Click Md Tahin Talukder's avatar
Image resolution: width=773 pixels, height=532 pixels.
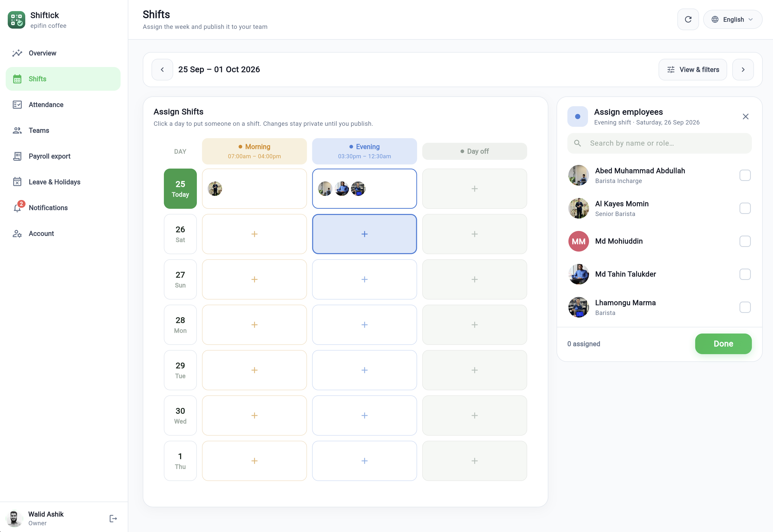coord(578,274)
